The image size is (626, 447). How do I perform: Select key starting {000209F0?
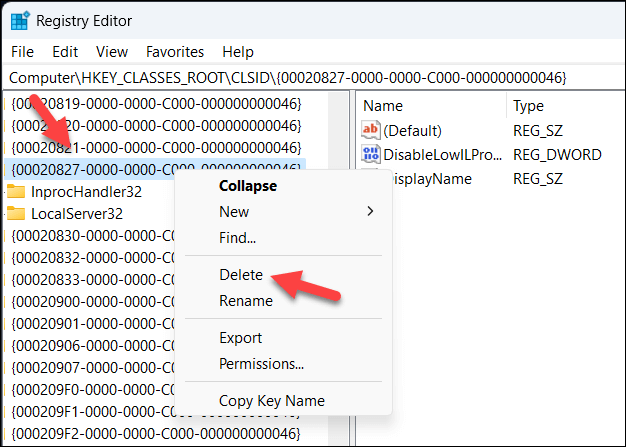[x=93, y=390]
